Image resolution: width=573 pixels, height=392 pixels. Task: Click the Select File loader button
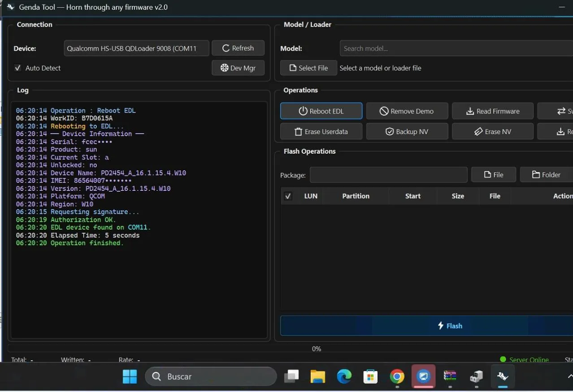point(308,68)
